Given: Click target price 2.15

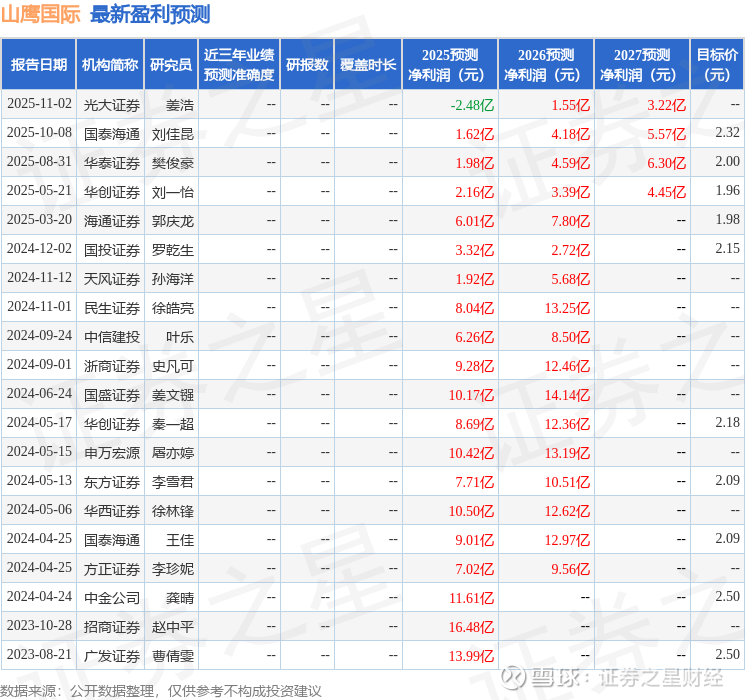Looking at the screenshot, I should pyautogui.click(x=727, y=248).
